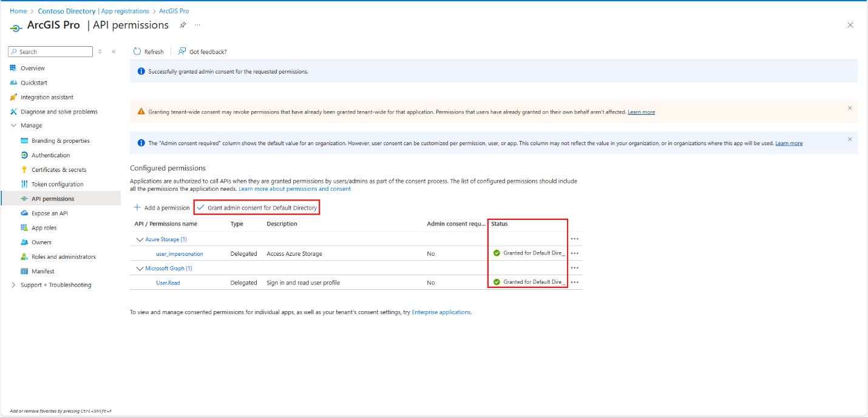
Task: Click Sign in and read user profile cell
Action: (x=303, y=283)
